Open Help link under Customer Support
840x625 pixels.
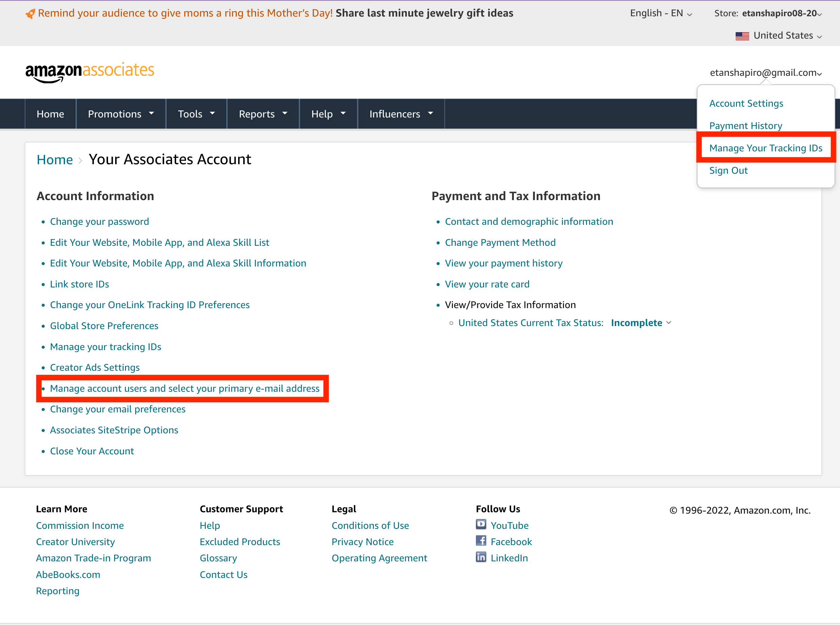click(210, 525)
